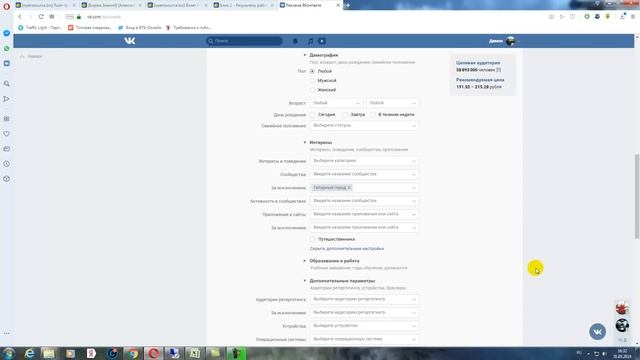Screen dimensions: 640x360
Task: Open Speed Dial grid in Opera sidebar
Action: pos(7,119)
